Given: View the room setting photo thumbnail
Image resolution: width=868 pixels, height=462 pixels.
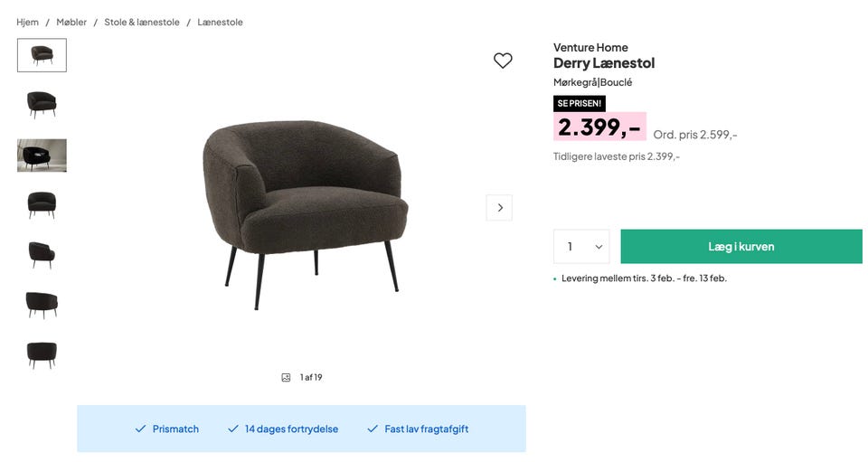Looking at the screenshot, I should (42, 156).
